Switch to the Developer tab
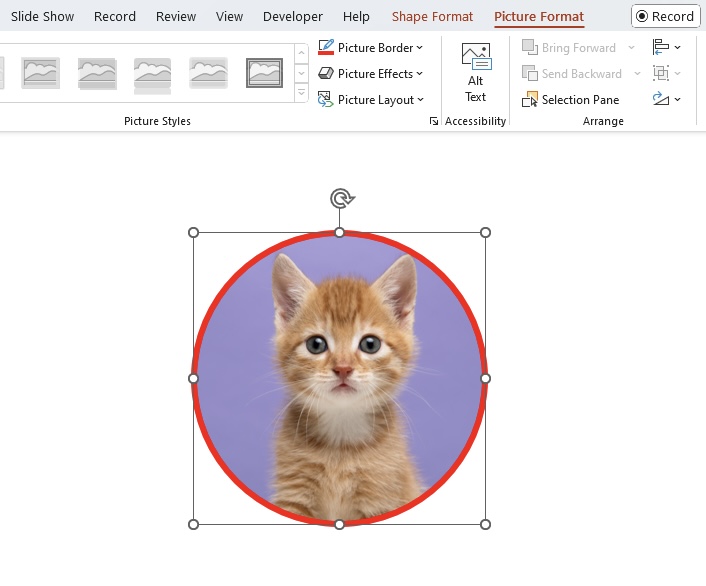Image resolution: width=706 pixels, height=586 pixels. (x=293, y=17)
